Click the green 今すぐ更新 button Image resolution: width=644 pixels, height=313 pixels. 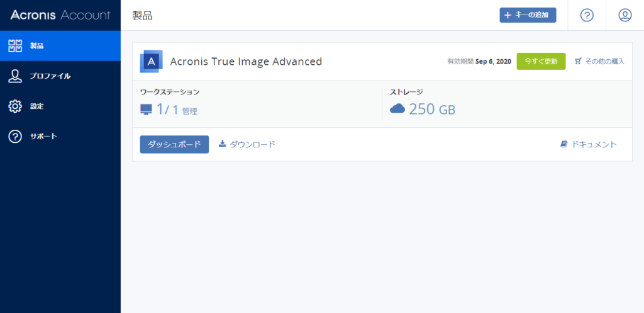(541, 61)
